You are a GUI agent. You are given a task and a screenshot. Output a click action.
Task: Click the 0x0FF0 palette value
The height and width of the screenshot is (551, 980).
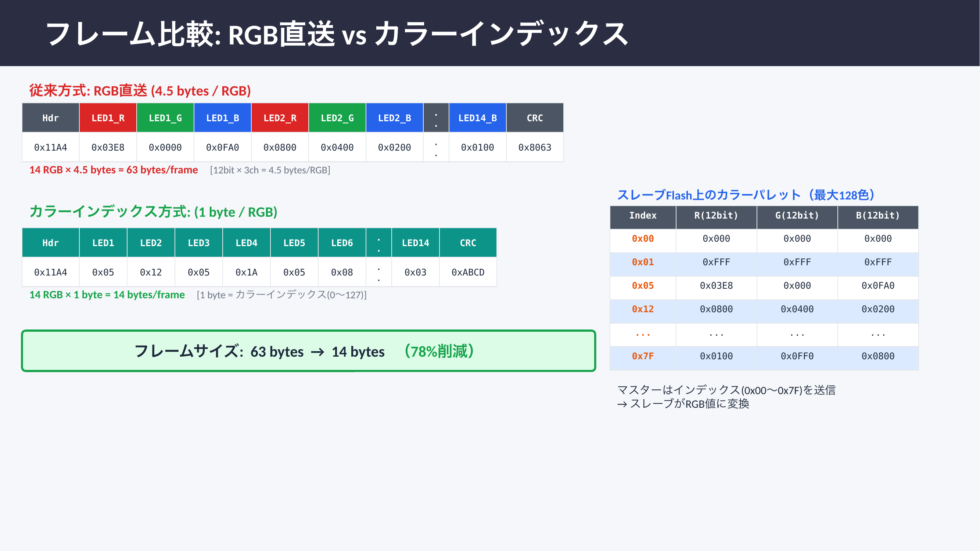pos(797,356)
